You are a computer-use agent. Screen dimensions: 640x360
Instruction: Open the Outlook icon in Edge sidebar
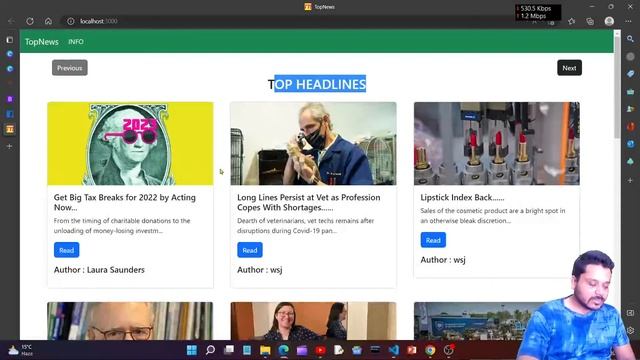(x=630, y=144)
